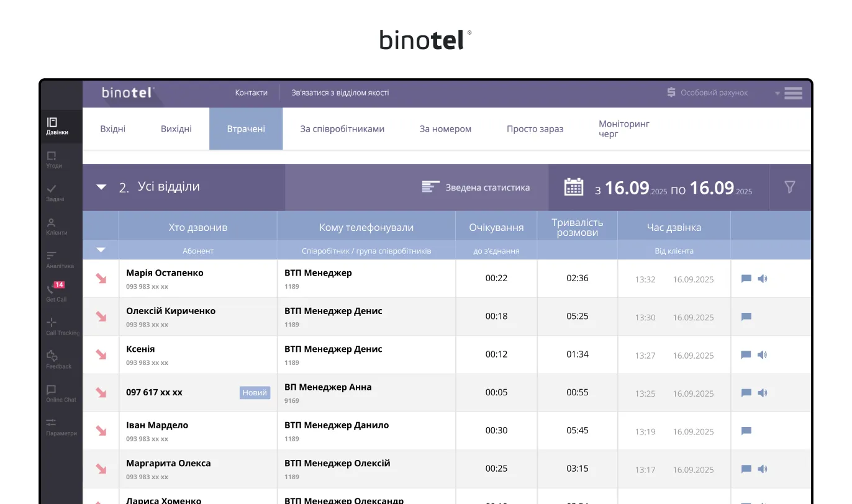Click waiting time 00:05
The image size is (852, 504).
[x=496, y=392]
